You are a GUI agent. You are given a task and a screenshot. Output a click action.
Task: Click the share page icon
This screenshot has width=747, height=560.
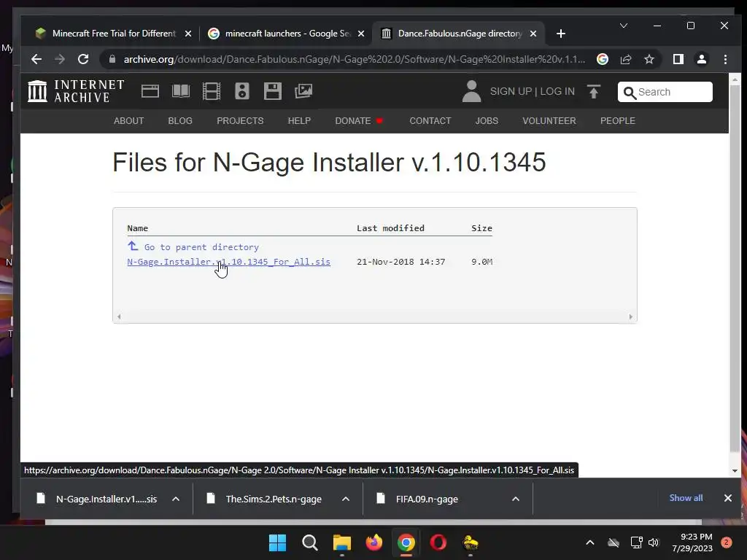pos(626,59)
